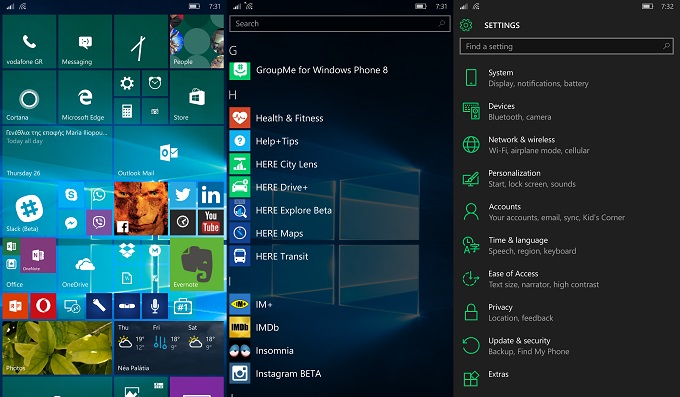This screenshot has width=680, height=397.
Task: Focus the app list Search box
Action: coord(340,24)
